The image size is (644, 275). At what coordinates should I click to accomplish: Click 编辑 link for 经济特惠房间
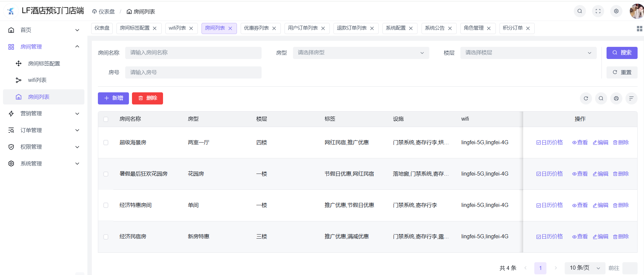pos(600,205)
